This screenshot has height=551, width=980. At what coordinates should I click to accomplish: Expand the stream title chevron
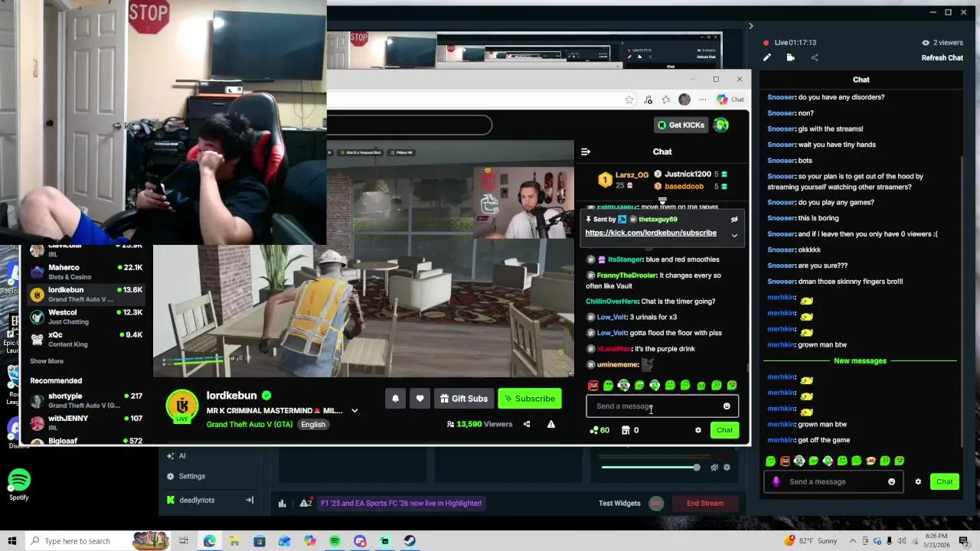tap(354, 411)
